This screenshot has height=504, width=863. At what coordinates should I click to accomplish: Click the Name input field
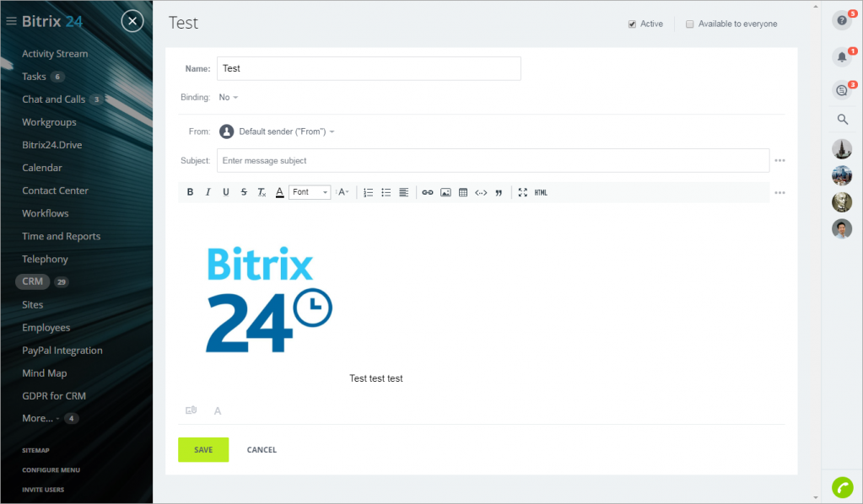[369, 69]
